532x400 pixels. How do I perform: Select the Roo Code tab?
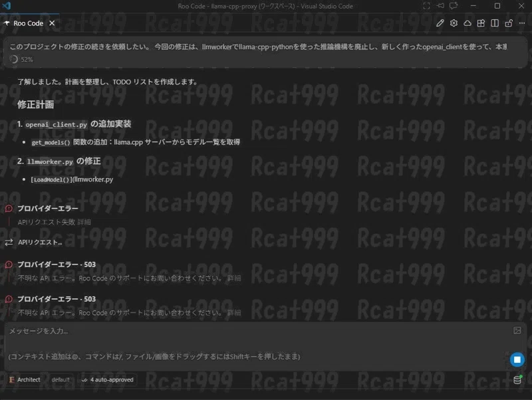click(x=29, y=23)
